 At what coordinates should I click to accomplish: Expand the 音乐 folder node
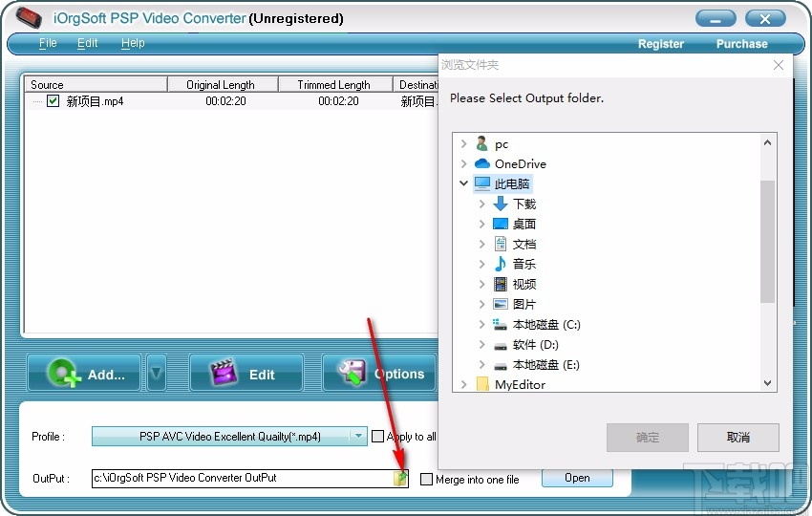(x=481, y=264)
